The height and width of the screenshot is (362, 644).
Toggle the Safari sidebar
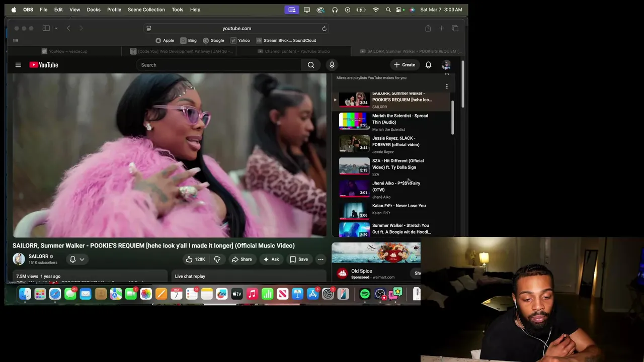click(46, 29)
